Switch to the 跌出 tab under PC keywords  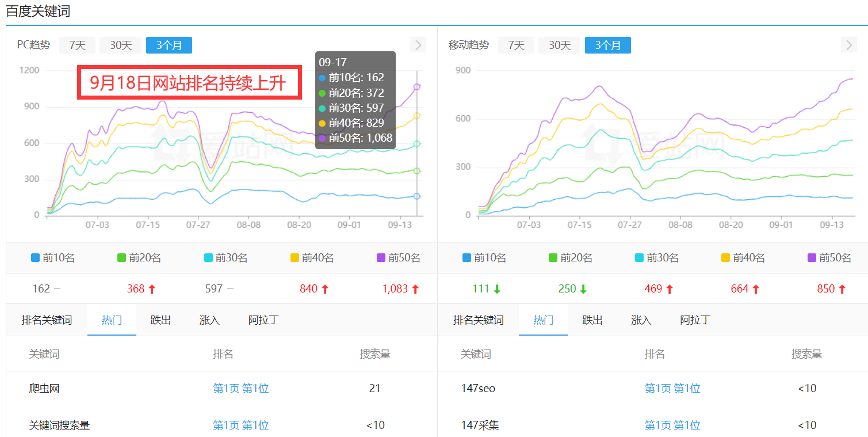coord(160,320)
